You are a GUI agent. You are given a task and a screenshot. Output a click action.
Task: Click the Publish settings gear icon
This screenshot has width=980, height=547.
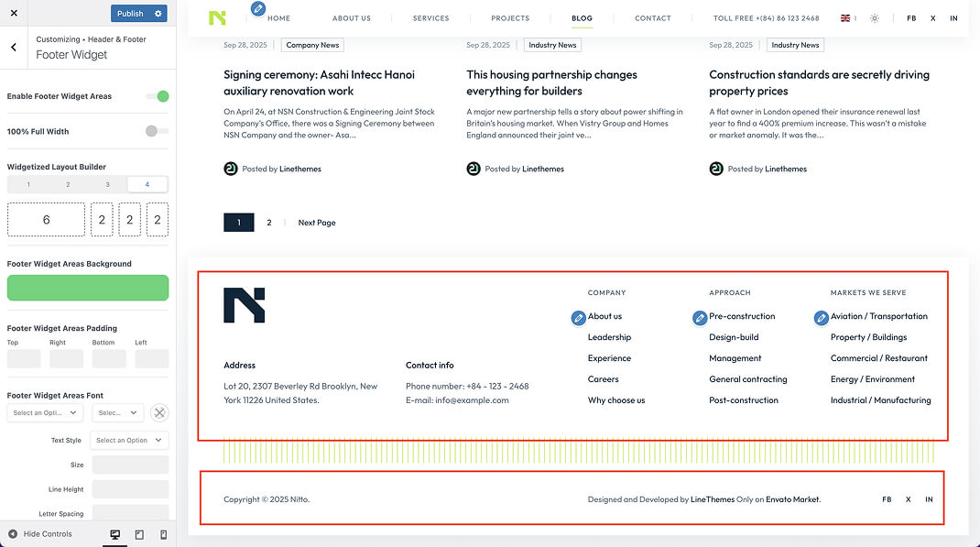[158, 14]
